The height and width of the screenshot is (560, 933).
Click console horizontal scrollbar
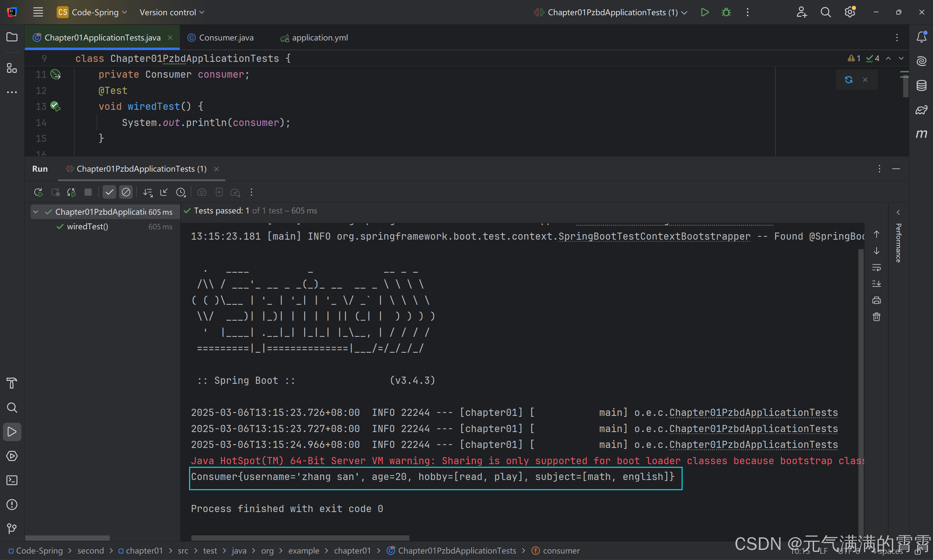[300, 537]
